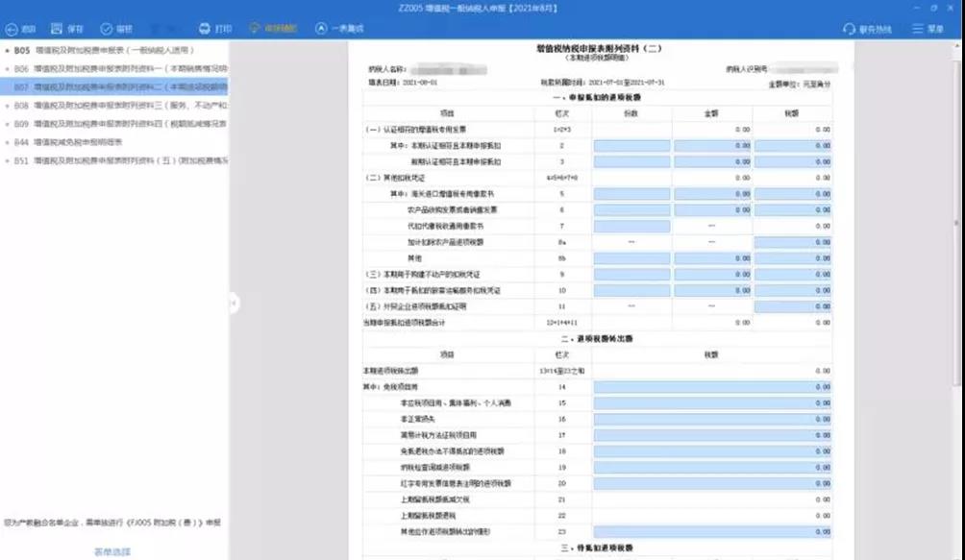Collapse the left form list panel
965x560 pixels.
(234, 304)
